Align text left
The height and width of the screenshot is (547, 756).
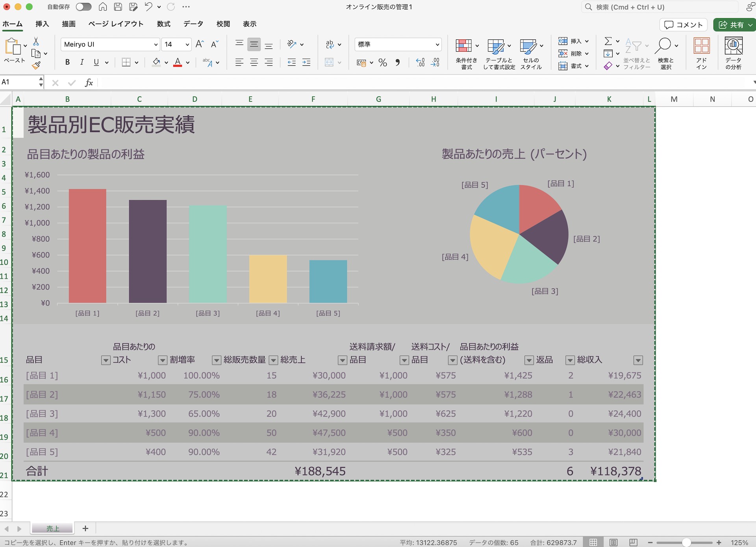point(239,62)
